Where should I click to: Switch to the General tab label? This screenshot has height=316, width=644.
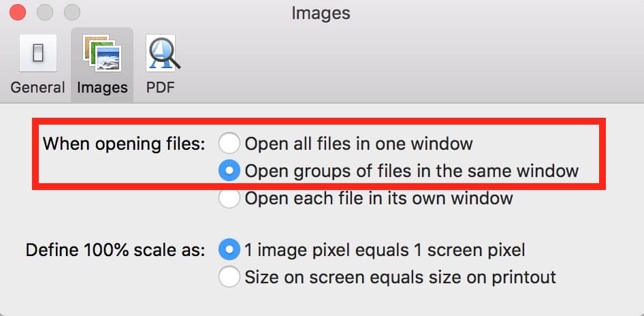pyautogui.click(x=37, y=88)
